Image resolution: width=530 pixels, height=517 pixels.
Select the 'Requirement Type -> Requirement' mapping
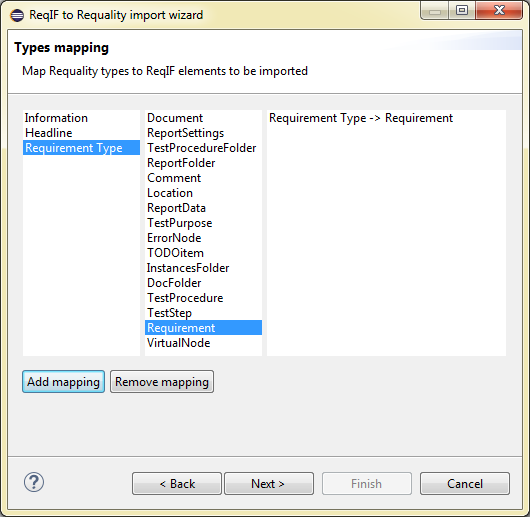386,118
